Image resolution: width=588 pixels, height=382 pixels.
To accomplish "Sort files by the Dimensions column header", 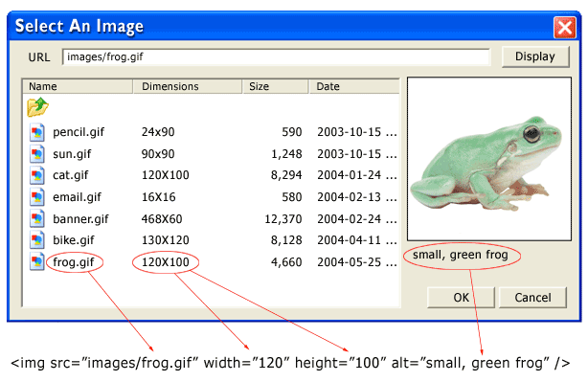I will click(188, 86).
